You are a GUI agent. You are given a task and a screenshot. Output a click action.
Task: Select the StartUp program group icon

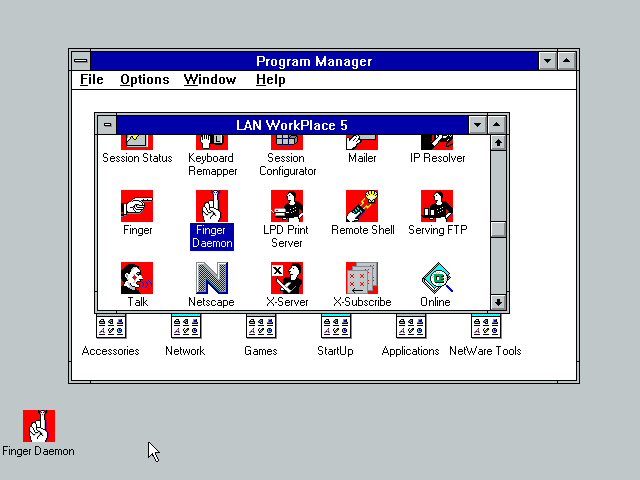coord(336,327)
